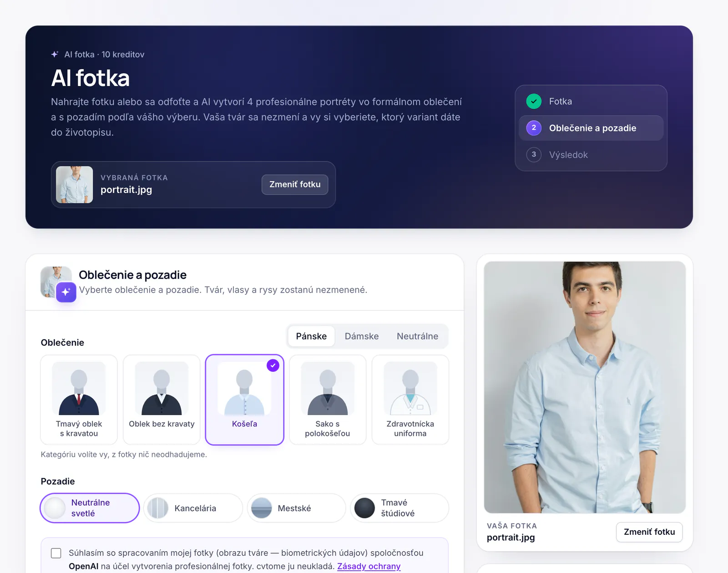Viewport: 728px width, 573px height.
Task: Click the portrait.jpg filename under VAŠA FOTKA
Action: [x=511, y=538]
